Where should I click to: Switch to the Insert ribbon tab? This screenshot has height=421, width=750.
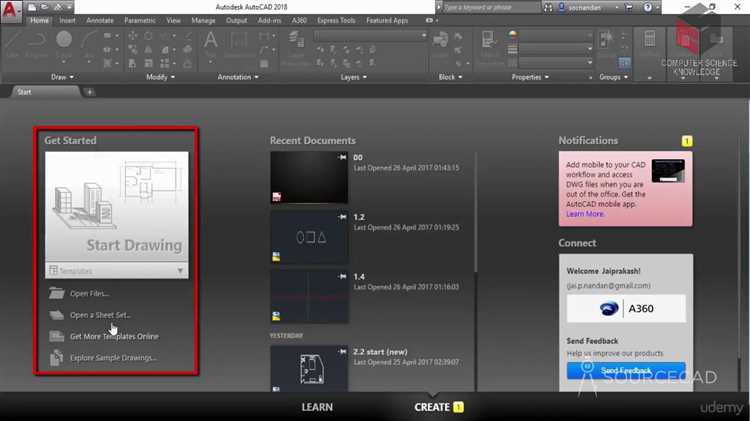point(67,21)
